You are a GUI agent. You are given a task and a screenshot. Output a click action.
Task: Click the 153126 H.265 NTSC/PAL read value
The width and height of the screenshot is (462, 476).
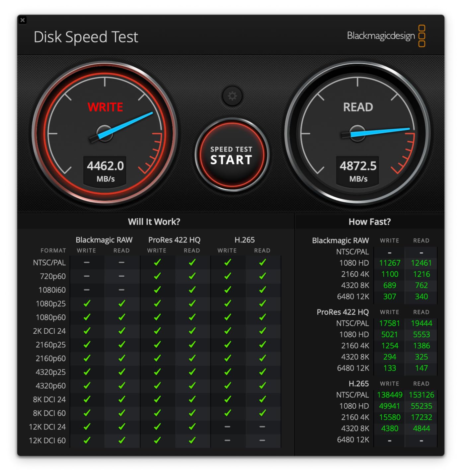pos(422,395)
